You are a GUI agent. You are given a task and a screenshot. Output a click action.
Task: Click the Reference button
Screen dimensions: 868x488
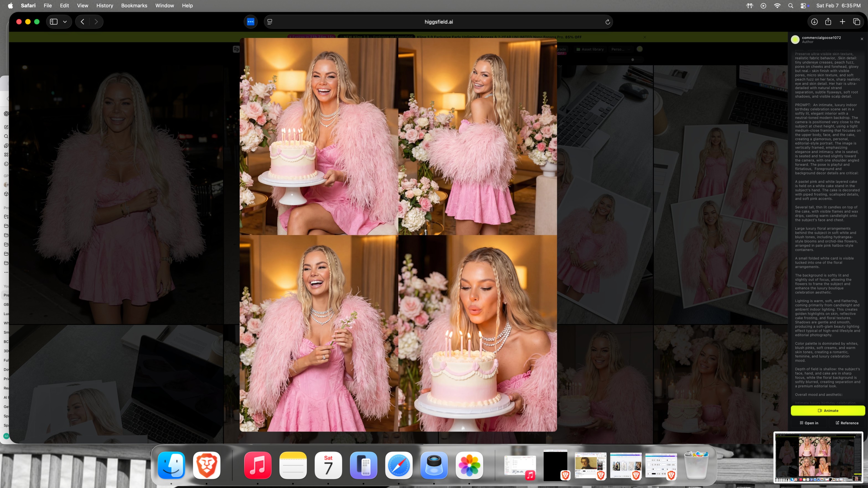tap(847, 423)
